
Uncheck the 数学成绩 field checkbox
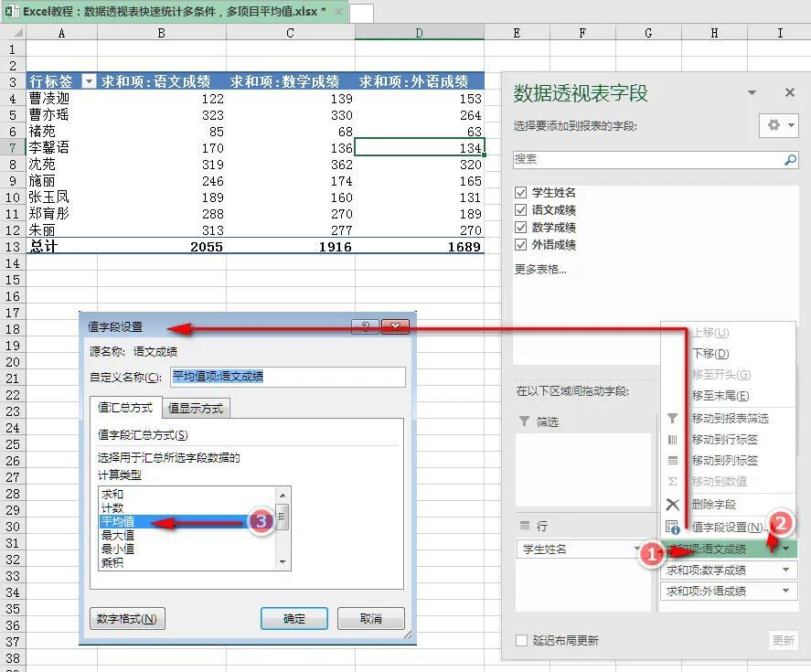click(x=521, y=228)
